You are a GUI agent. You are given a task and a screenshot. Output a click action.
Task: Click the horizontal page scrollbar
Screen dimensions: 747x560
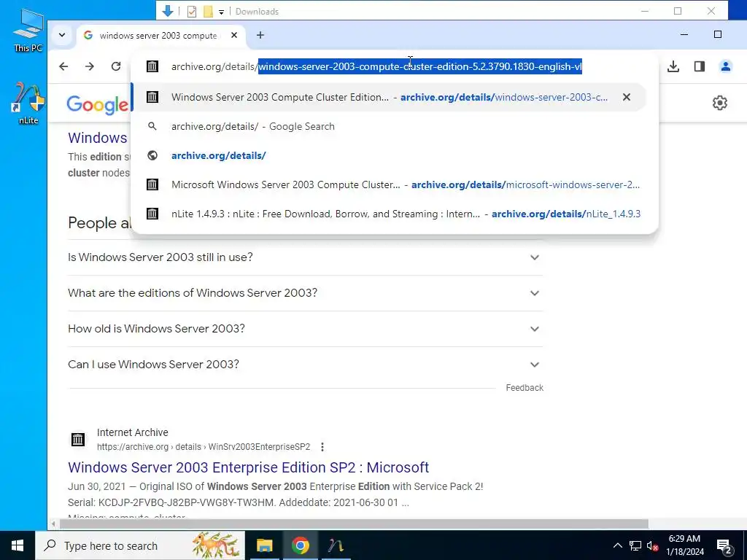(354, 524)
